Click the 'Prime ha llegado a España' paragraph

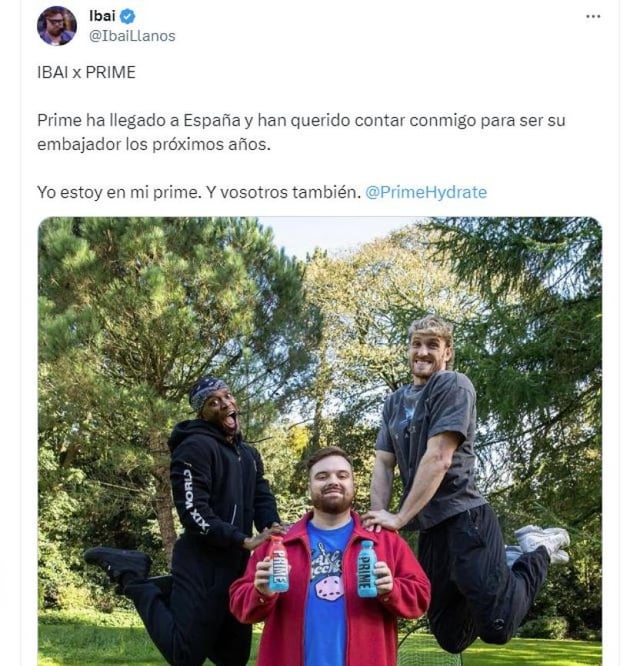[301, 132]
